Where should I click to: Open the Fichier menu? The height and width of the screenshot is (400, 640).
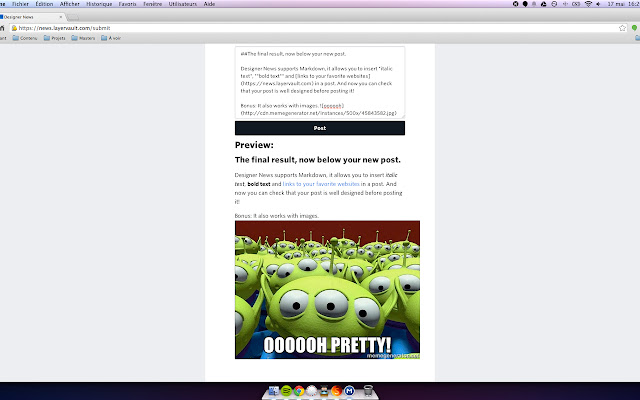point(20,4)
